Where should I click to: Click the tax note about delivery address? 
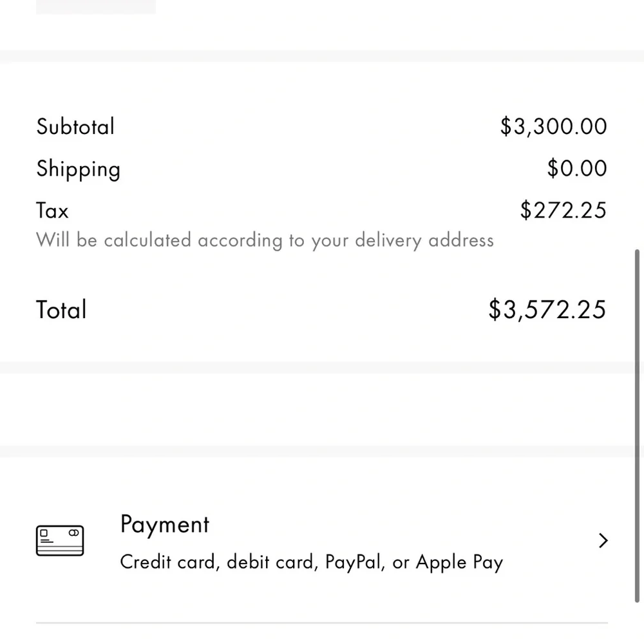pos(265,240)
